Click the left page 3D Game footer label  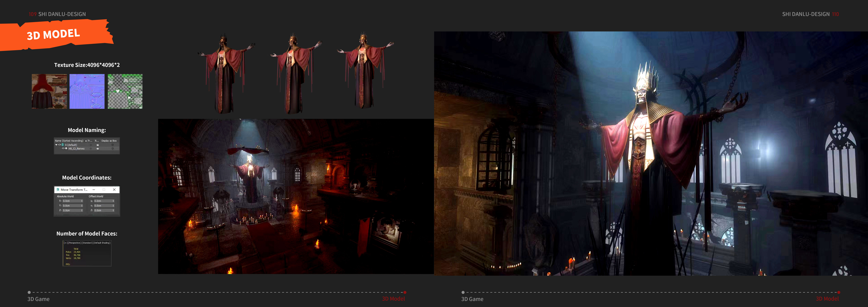(x=38, y=299)
